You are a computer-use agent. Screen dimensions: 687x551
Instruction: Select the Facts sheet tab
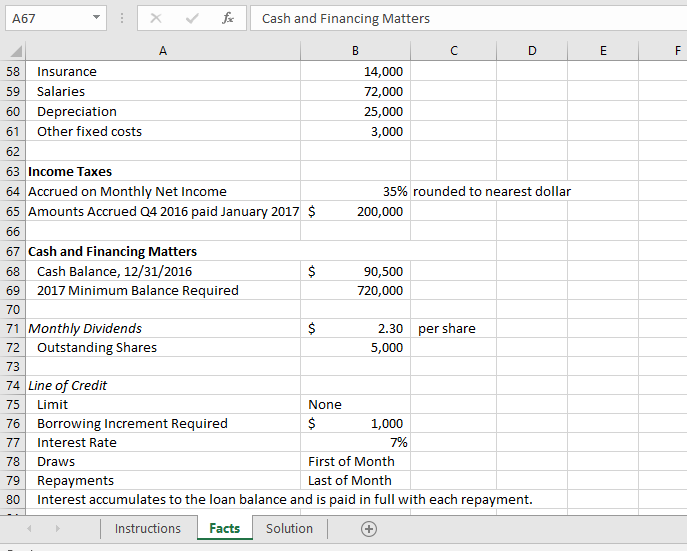click(x=225, y=529)
